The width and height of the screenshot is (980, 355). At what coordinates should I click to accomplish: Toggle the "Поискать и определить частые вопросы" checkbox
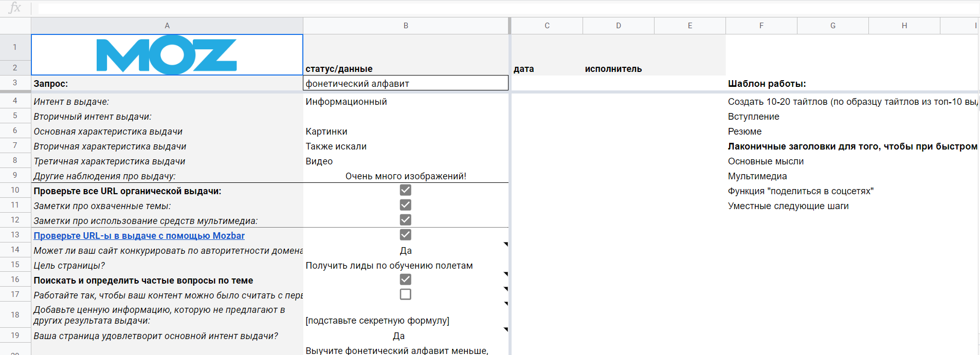(405, 279)
